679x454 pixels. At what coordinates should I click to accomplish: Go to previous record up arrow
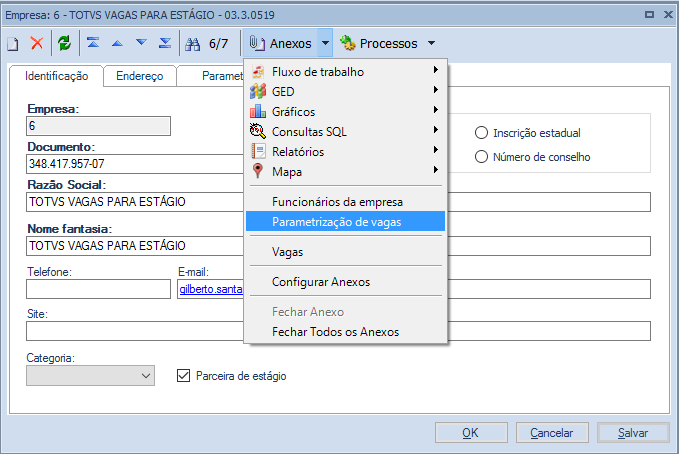point(117,43)
